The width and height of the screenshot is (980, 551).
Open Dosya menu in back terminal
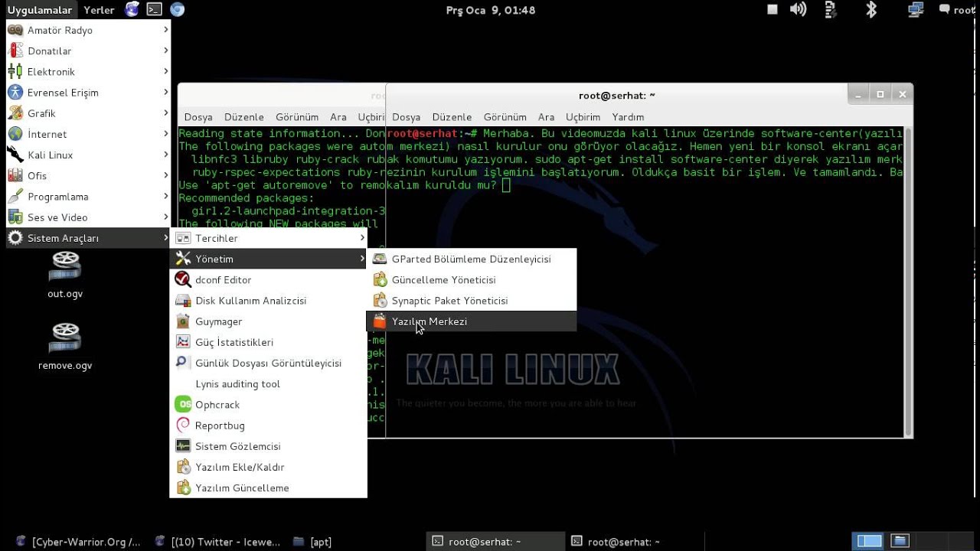(x=198, y=117)
